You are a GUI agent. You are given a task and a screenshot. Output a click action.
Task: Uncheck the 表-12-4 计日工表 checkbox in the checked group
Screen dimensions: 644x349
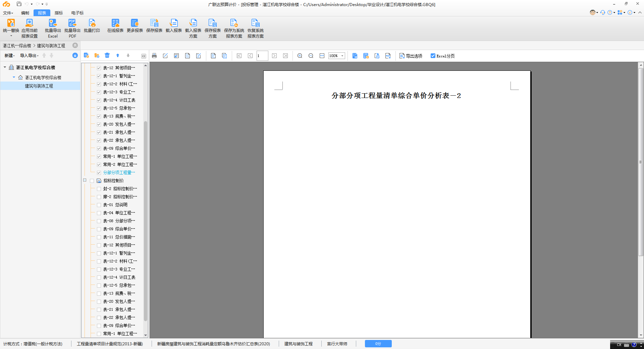(x=99, y=100)
